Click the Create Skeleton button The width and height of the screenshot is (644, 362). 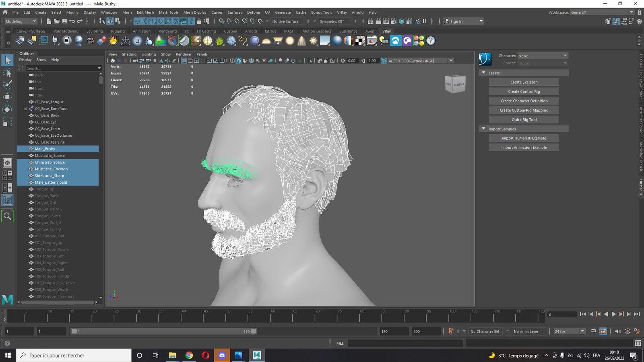pos(524,82)
